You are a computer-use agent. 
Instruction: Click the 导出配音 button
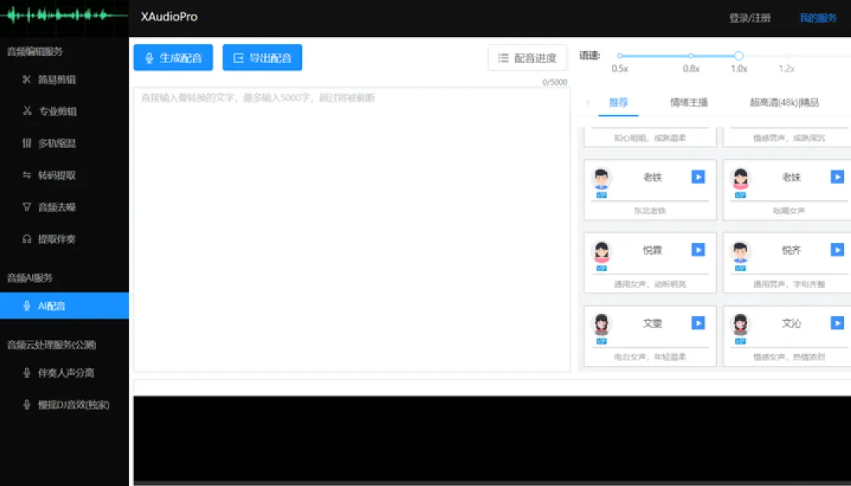[x=262, y=58]
